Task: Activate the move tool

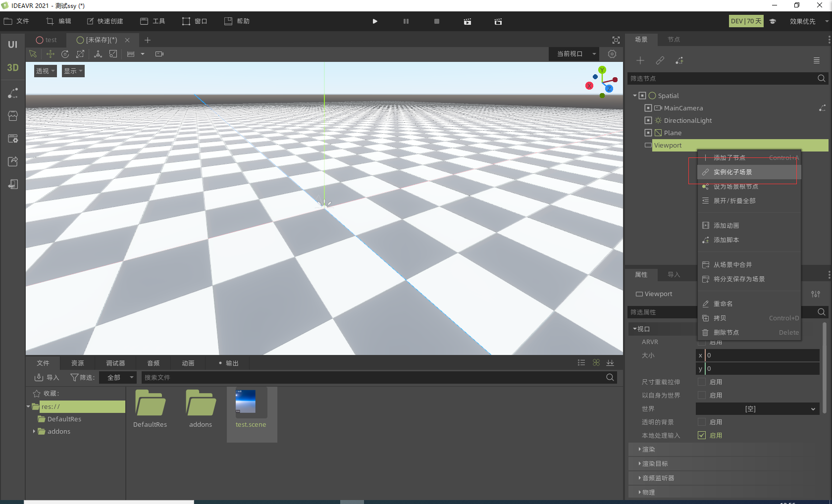Action: coord(50,54)
